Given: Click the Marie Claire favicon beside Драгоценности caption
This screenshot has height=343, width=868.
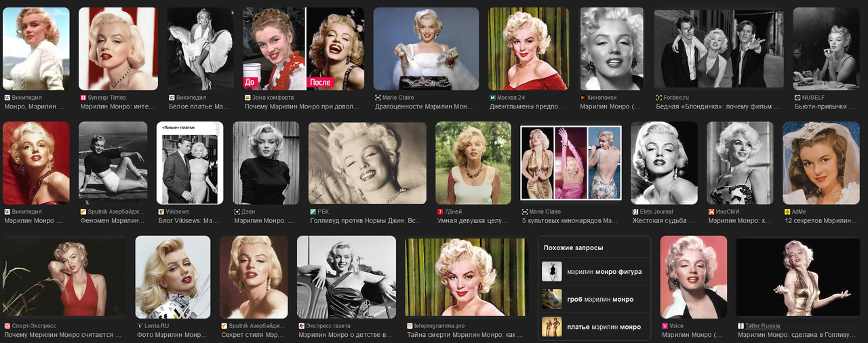Looking at the screenshot, I should [377, 98].
